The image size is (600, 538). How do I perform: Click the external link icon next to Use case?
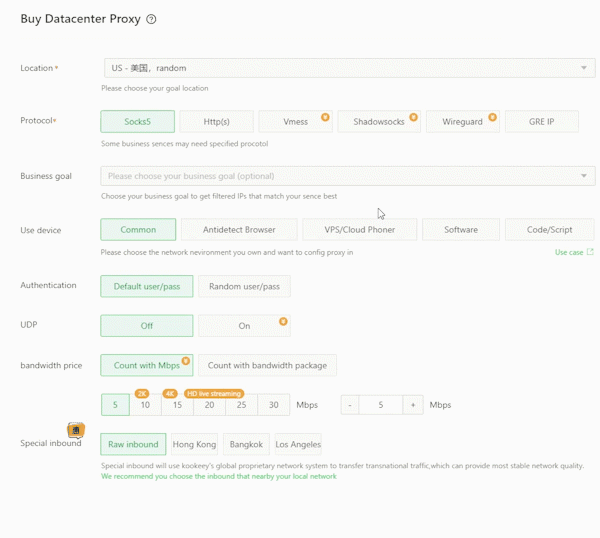(x=590, y=252)
